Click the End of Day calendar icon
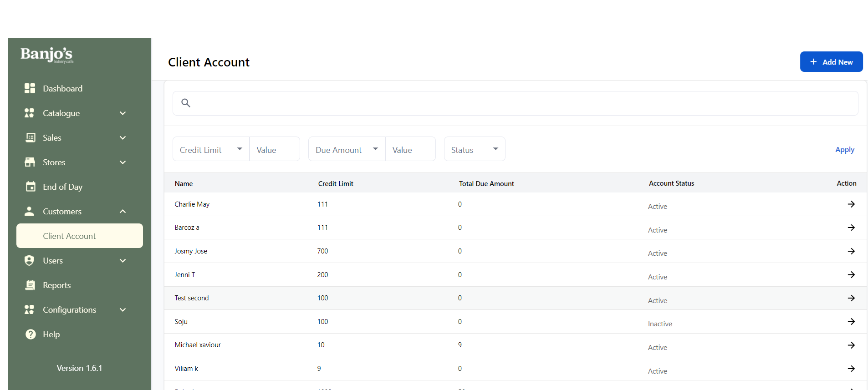The image size is (868, 390). 30,187
